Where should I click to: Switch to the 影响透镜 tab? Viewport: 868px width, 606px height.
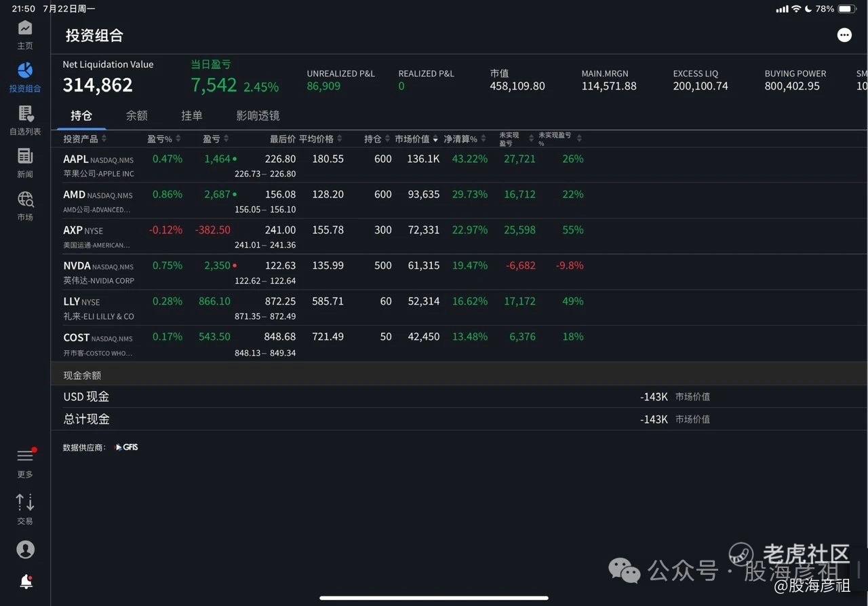point(258,115)
